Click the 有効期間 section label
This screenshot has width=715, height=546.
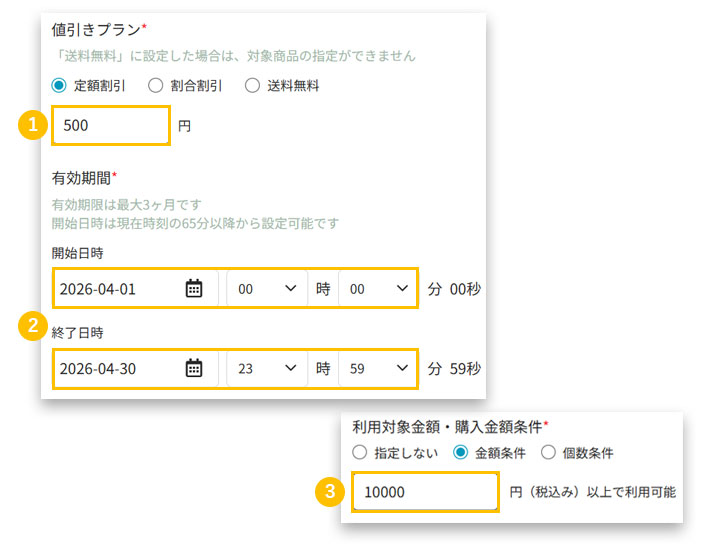(82, 177)
